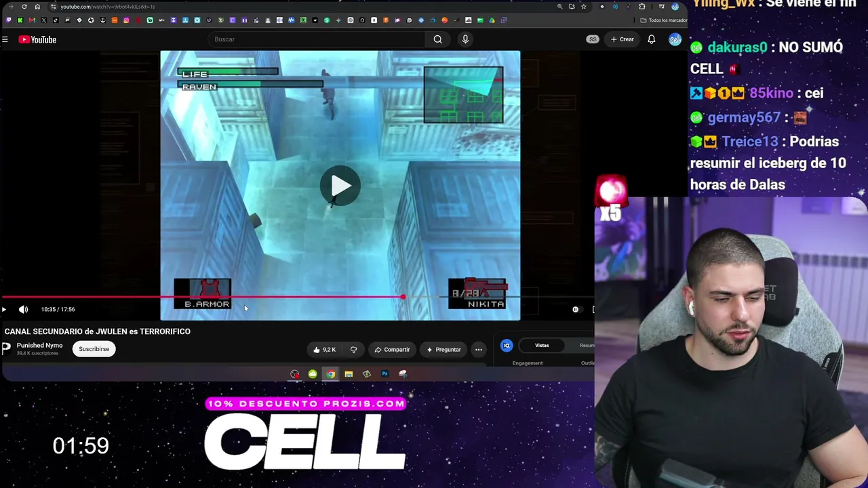Zoom with the magnifier in the address bar
This screenshot has height=488, width=868.
pyautogui.click(x=559, y=7)
